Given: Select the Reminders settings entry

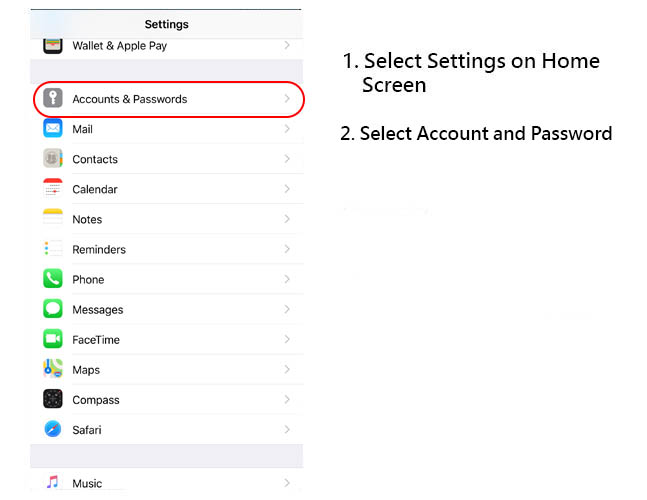Looking at the screenshot, I should click(x=167, y=249).
